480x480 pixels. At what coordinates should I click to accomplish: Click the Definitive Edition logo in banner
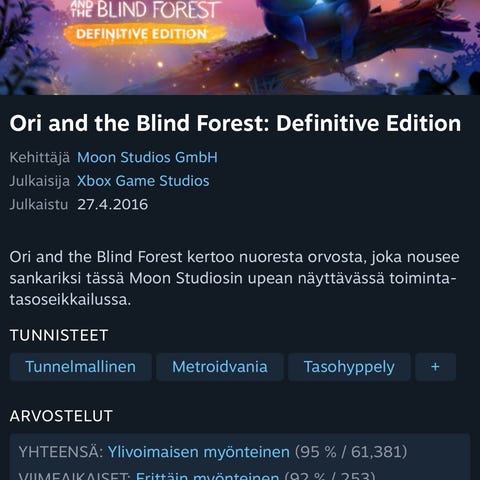145,34
